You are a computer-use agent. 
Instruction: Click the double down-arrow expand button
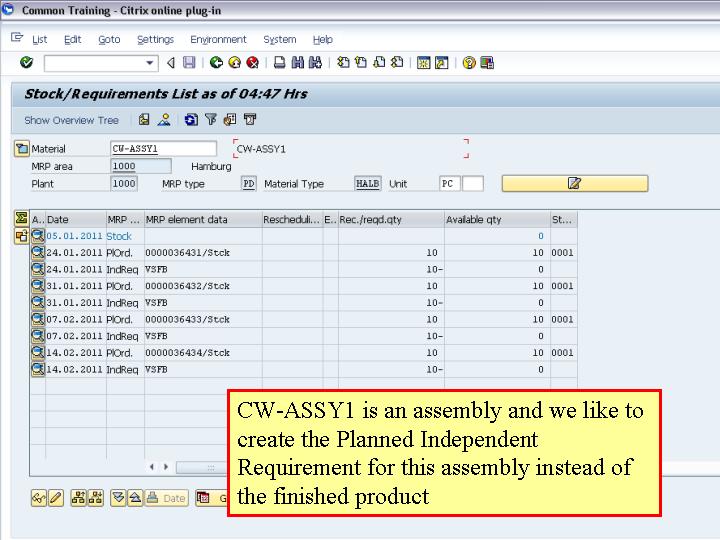tap(118, 498)
